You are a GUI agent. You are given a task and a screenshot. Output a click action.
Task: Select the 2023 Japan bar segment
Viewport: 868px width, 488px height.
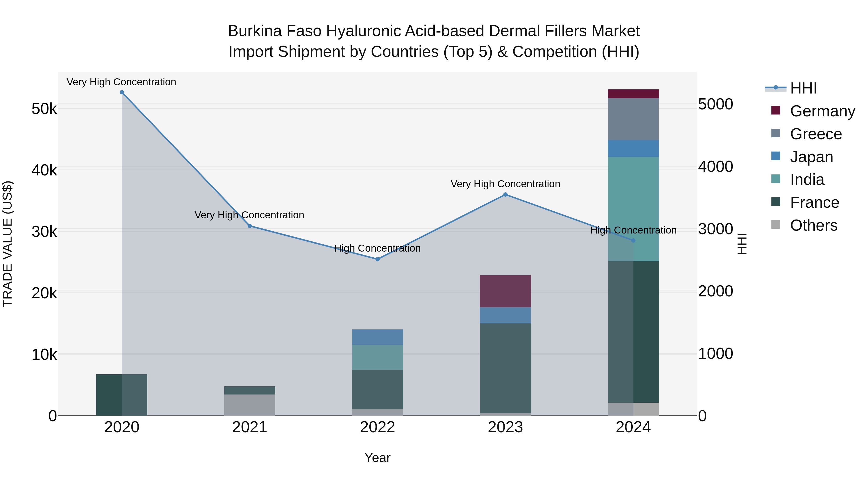point(505,315)
